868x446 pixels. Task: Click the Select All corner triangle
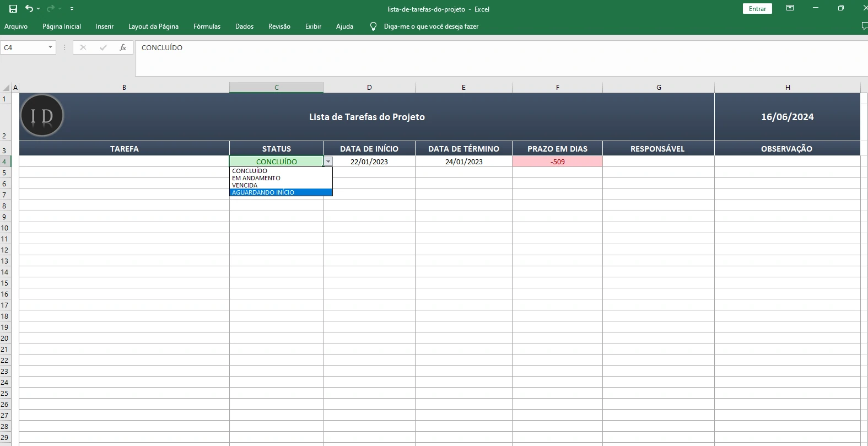7,88
